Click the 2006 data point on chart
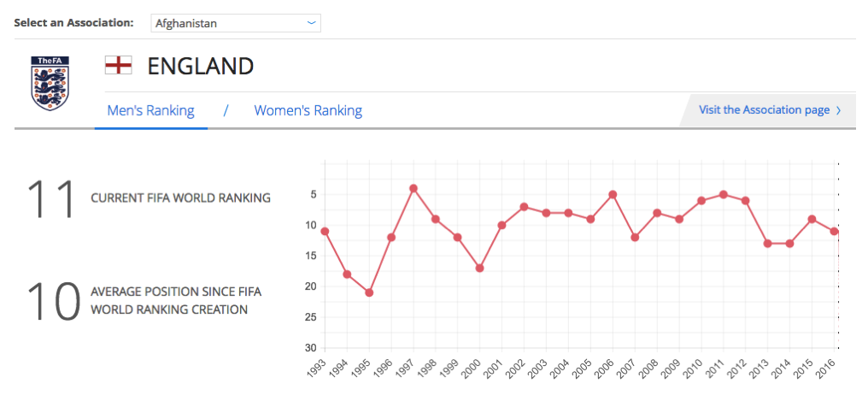This screenshot has width=868, height=407. pyautogui.click(x=613, y=194)
